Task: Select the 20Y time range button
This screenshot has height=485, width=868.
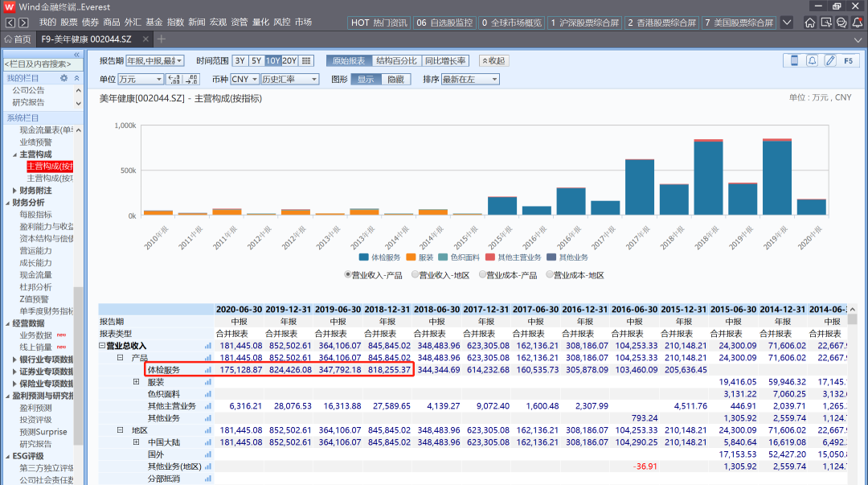Action: pos(290,60)
